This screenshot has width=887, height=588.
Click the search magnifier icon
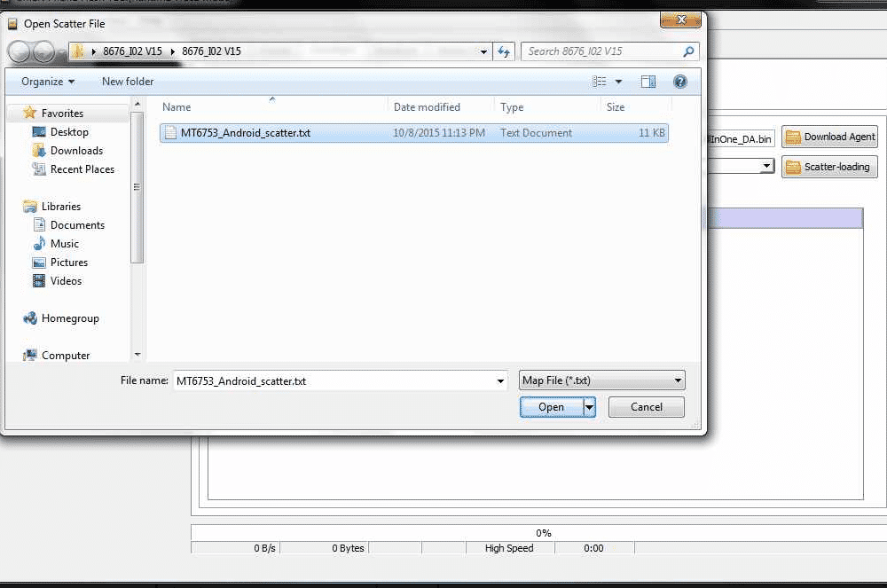coord(689,51)
